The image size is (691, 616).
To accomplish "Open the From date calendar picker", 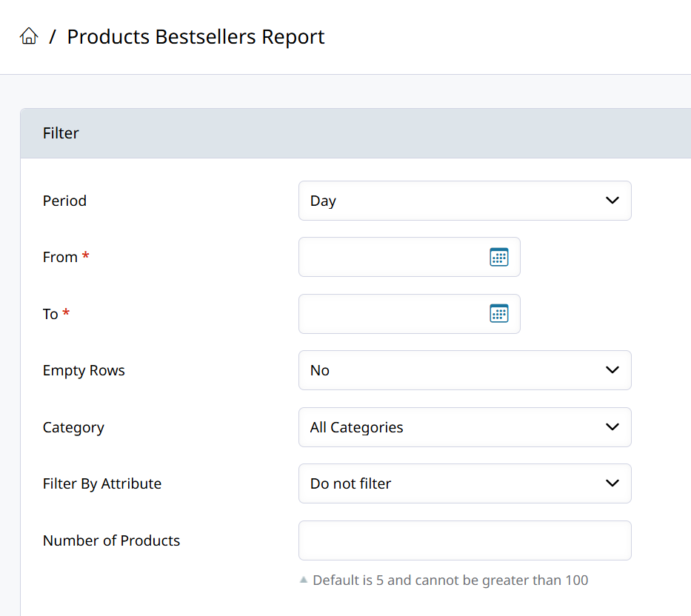I will (499, 257).
